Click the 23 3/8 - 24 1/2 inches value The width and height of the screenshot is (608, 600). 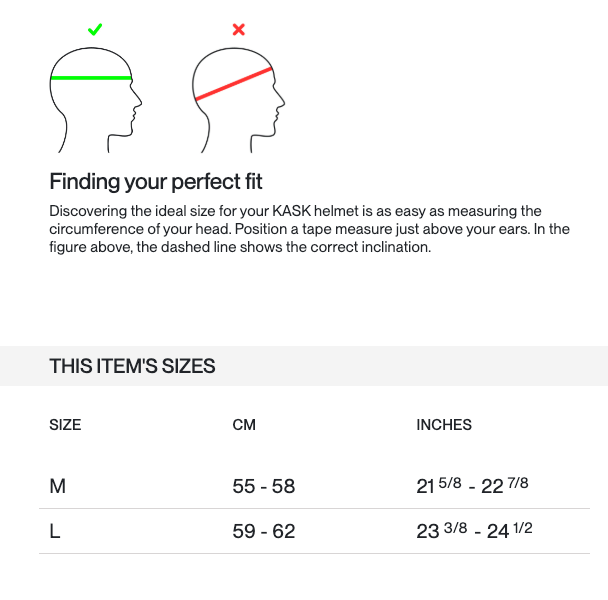click(474, 531)
